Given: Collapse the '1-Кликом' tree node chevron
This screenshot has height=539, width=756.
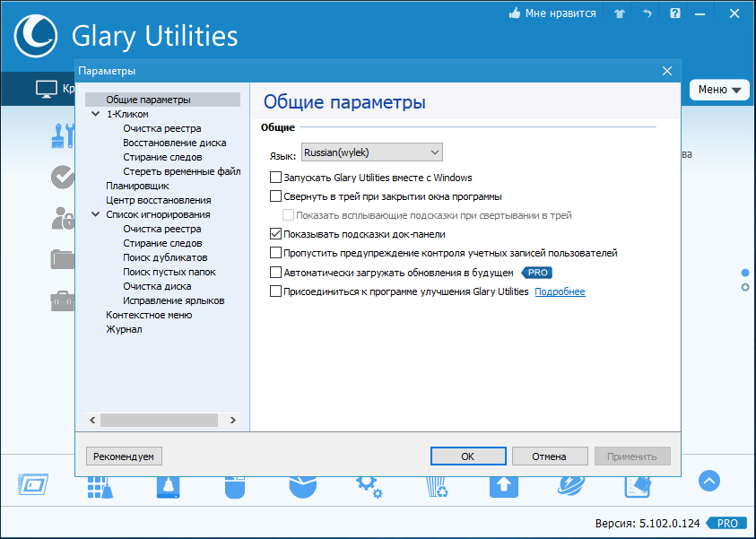Looking at the screenshot, I should (x=95, y=114).
